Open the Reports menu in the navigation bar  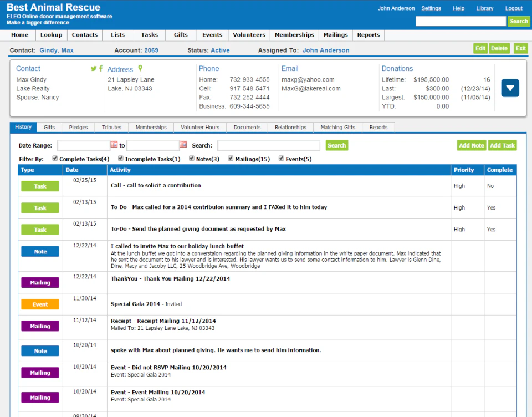coord(368,35)
